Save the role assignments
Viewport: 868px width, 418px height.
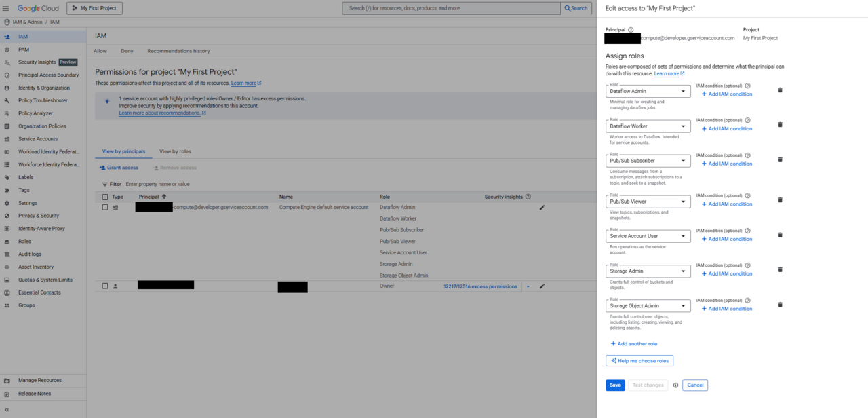pyautogui.click(x=614, y=385)
